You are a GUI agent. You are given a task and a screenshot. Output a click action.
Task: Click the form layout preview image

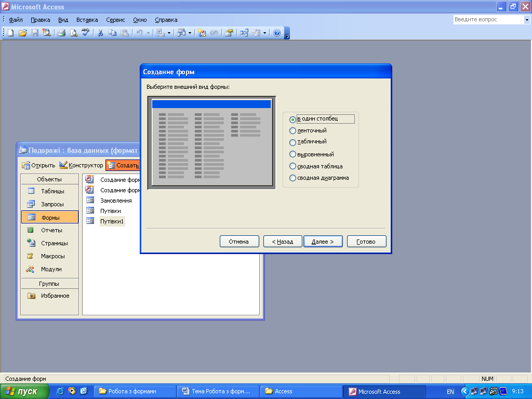click(212, 142)
